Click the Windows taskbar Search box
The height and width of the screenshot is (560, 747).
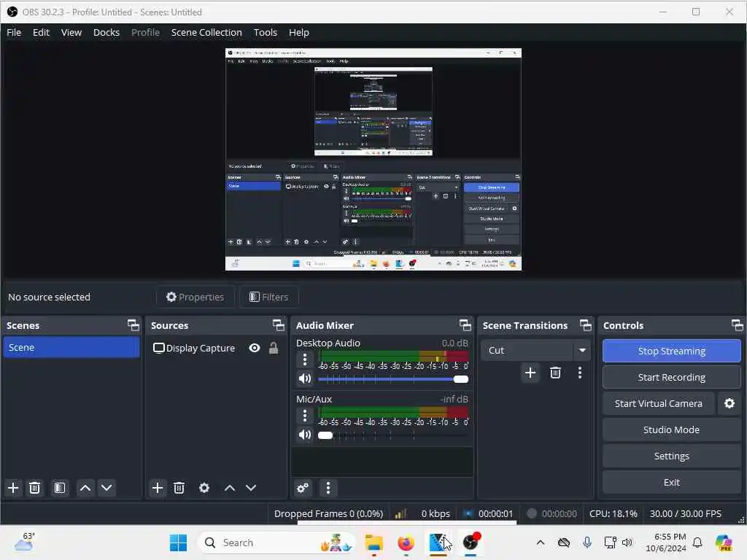tap(276, 542)
